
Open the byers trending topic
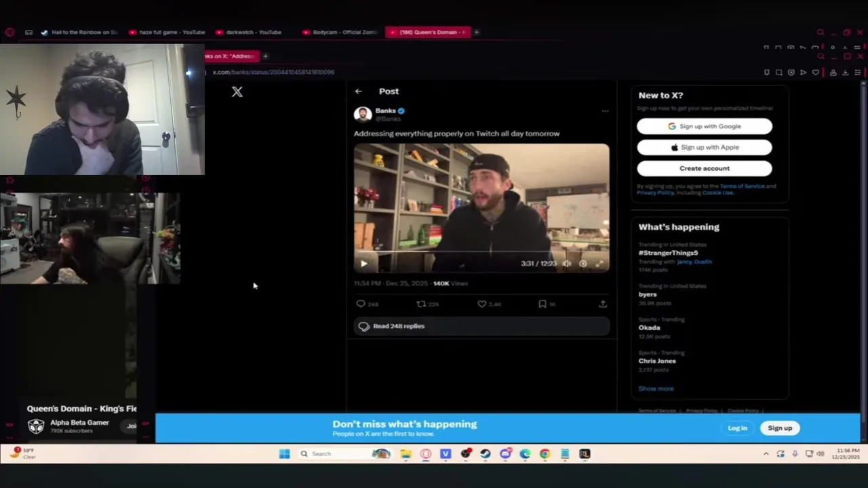coord(648,294)
